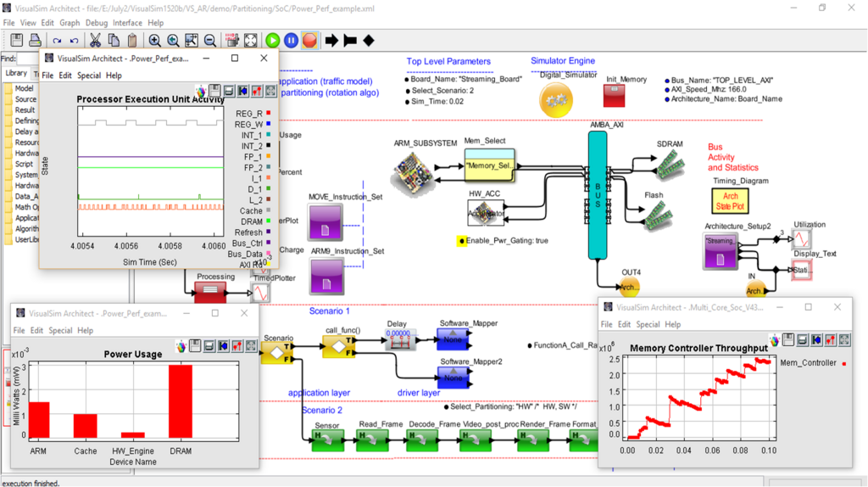Open plot format in Processor Execution window
The height and width of the screenshot is (487, 868).
point(257,91)
